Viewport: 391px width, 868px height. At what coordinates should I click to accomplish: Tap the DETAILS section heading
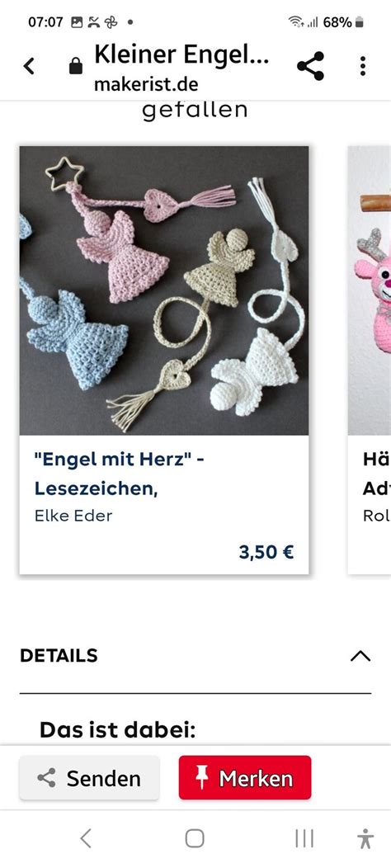(59, 655)
